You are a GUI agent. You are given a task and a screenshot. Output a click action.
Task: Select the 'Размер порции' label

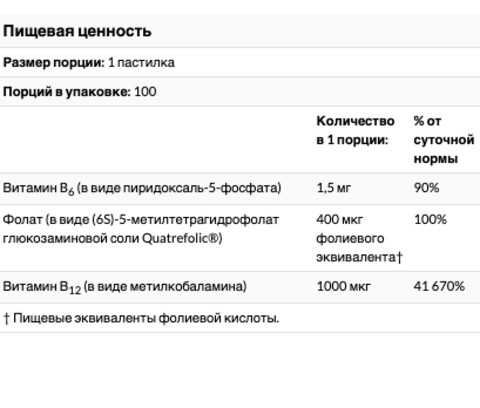click(54, 62)
